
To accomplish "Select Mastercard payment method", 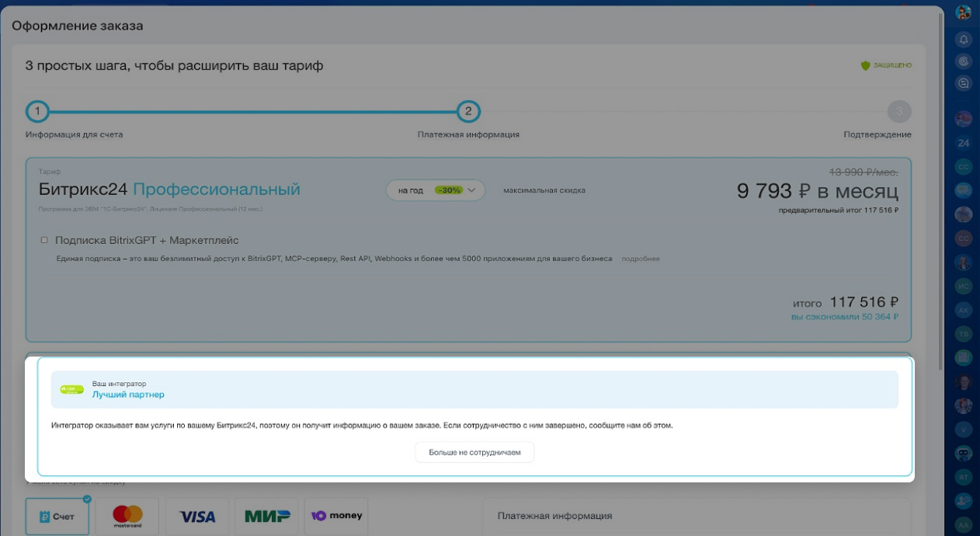I will (x=127, y=516).
